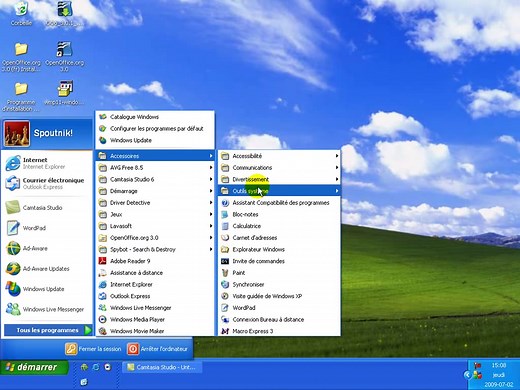Launch Windows Media Player

pyautogui.click(x=155, y=319)
